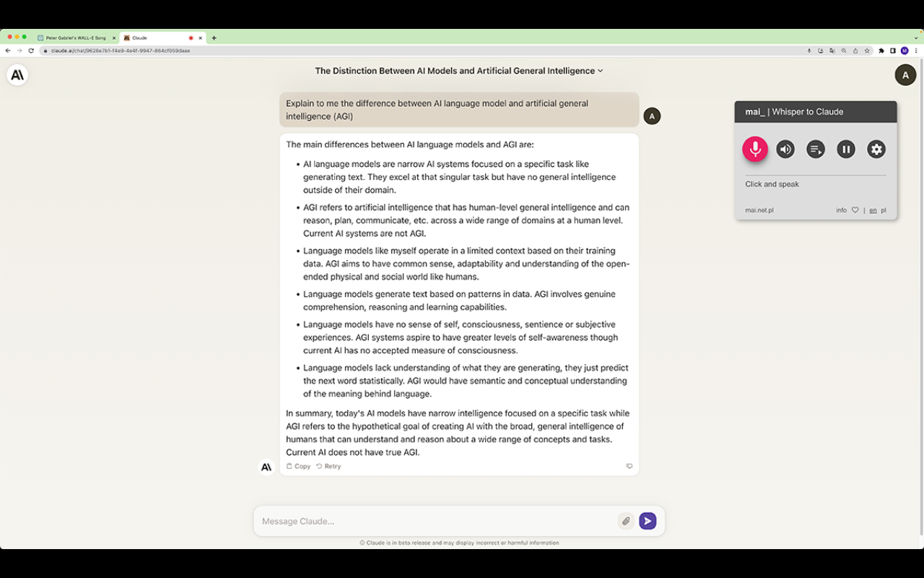Click the install app icon in address bar

pos(821,51)
